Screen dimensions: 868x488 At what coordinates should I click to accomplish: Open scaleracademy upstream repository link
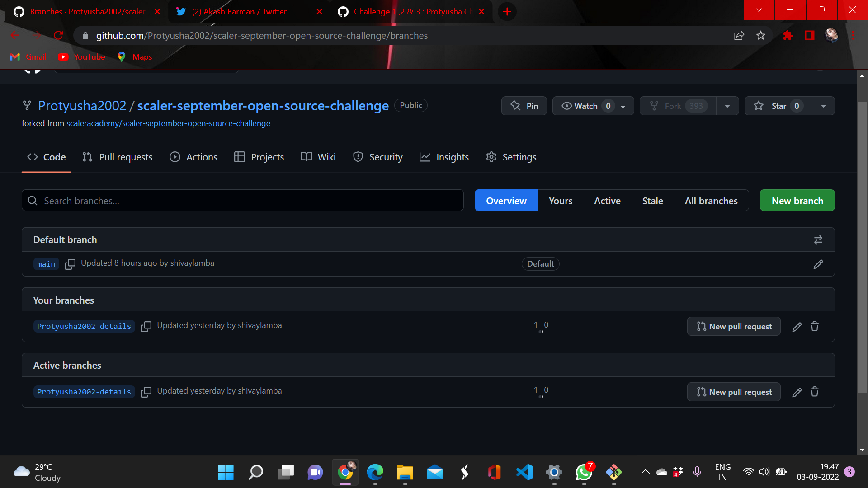click(168, 123)
